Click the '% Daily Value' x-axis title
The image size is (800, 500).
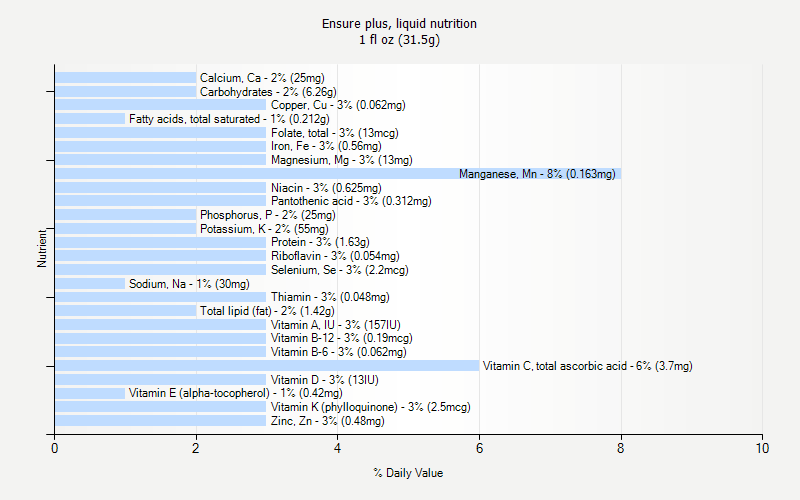point(408,473)
